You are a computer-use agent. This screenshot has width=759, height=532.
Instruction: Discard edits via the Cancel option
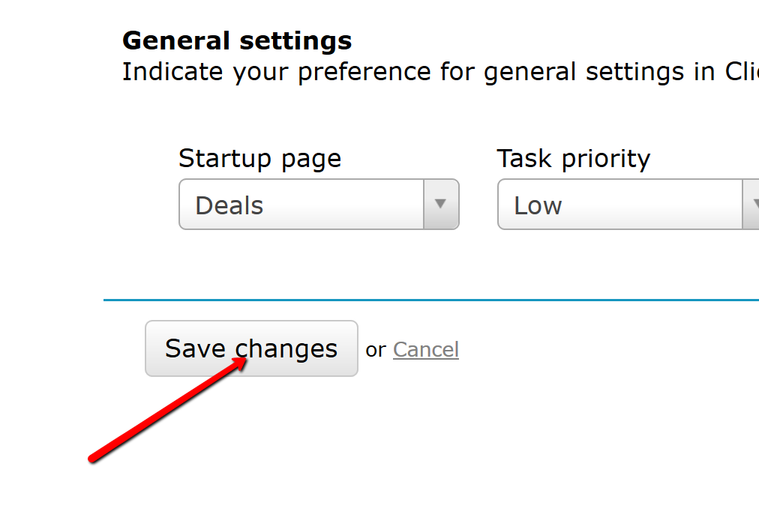(425, 348)
